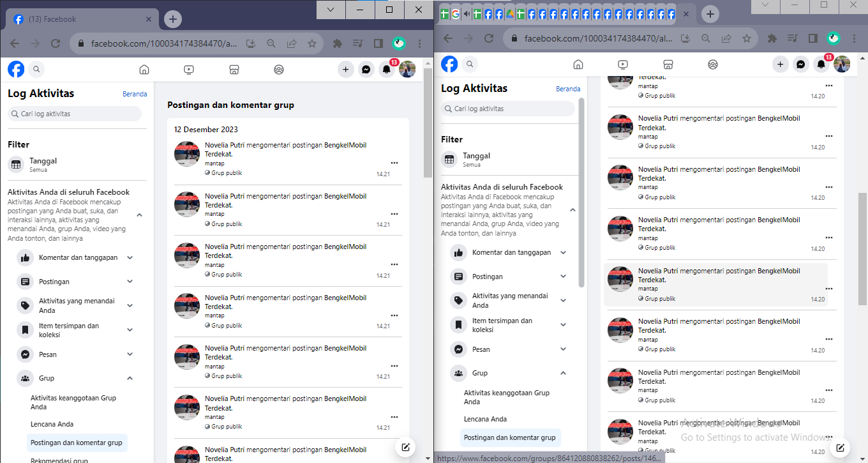Open profile avatar in left window
This screenshot has height=463, width=868.
(x=407, y=70)
